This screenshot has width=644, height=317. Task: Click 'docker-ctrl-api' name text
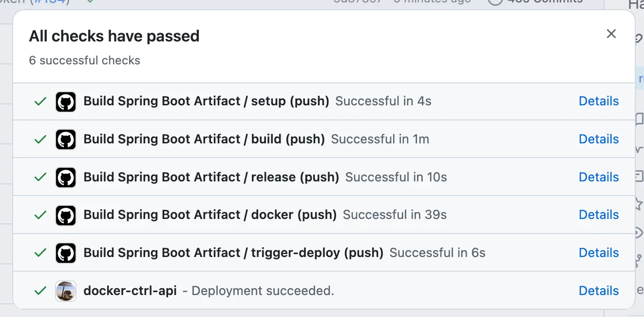(130, 291)
